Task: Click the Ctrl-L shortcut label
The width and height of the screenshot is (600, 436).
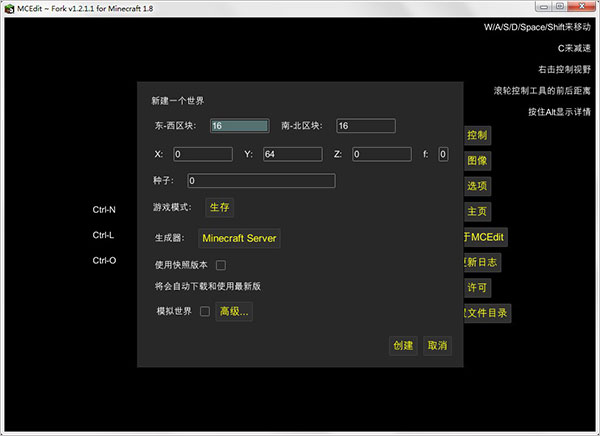Action: (x=103, y=235)
